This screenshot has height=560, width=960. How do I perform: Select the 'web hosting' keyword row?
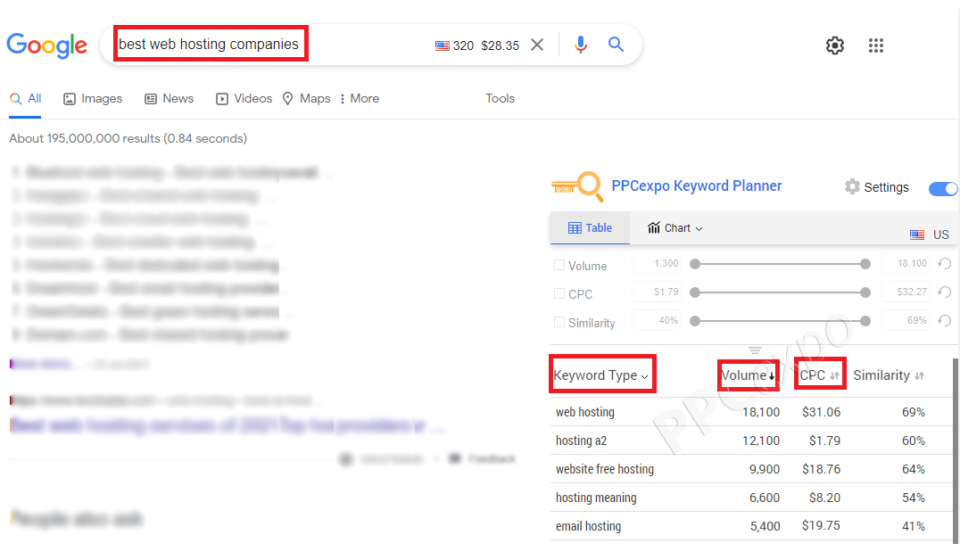(x=752, y=412)
